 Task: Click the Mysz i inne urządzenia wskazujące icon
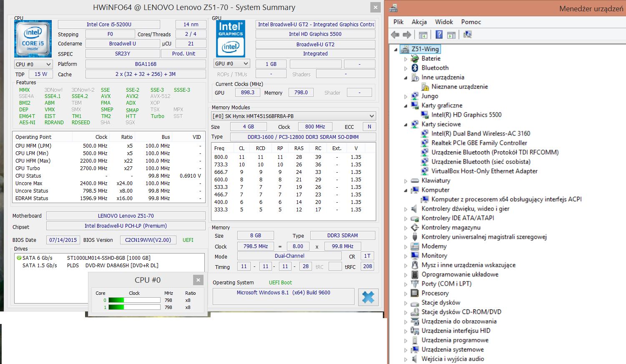tap(415, 265)
